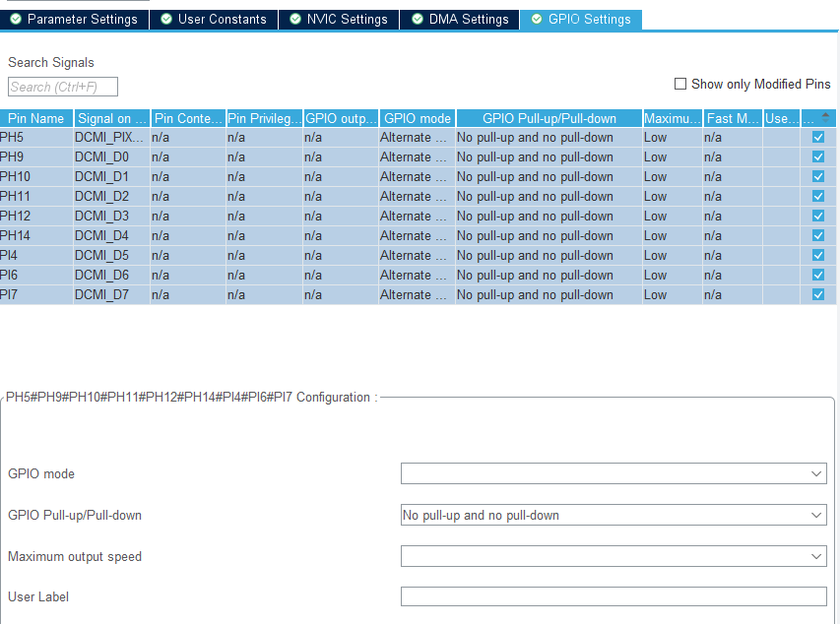Image resolution: width=840 pixels, height=624 pixels.
Task: Toggle the modified checkbox for PH9 row
Action: (x=818, y=156)
